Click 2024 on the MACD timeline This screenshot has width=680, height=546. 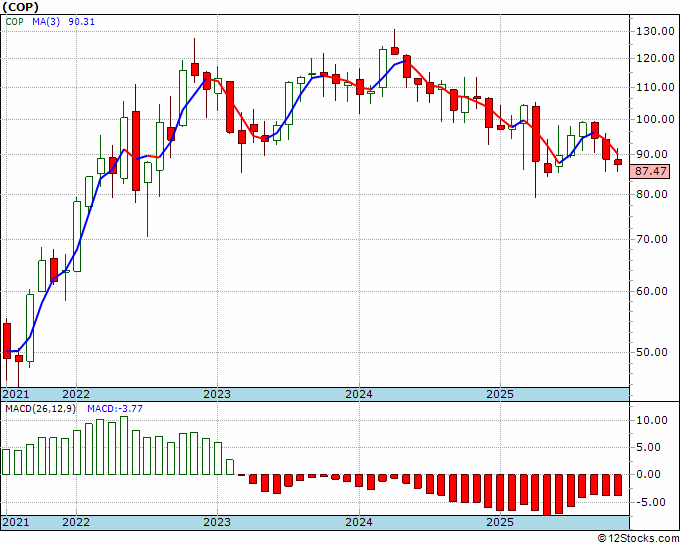pos(359,522)
